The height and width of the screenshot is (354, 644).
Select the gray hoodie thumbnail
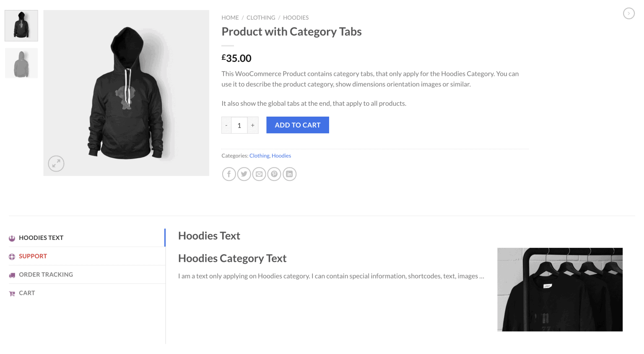[21, 63]
